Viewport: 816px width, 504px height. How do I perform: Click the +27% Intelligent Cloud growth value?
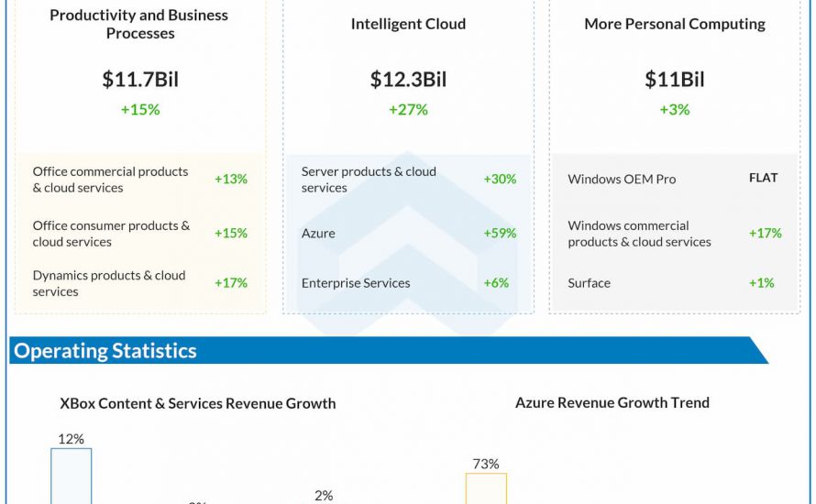point(408,110)
